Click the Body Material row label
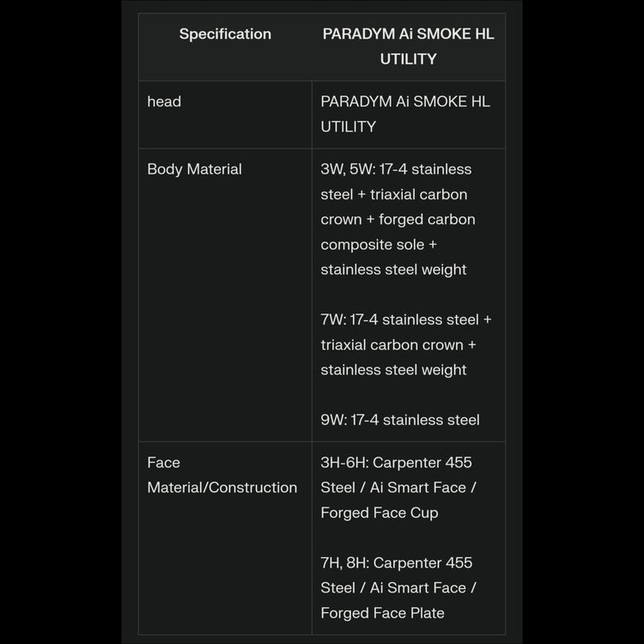This screenshot has height=644, width=644. coord(194,169)
